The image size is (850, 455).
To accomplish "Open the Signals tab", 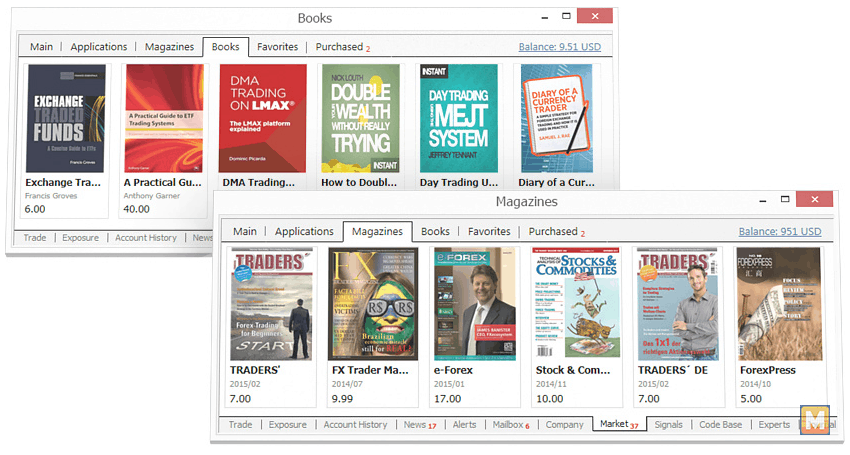I will [668, 425].
